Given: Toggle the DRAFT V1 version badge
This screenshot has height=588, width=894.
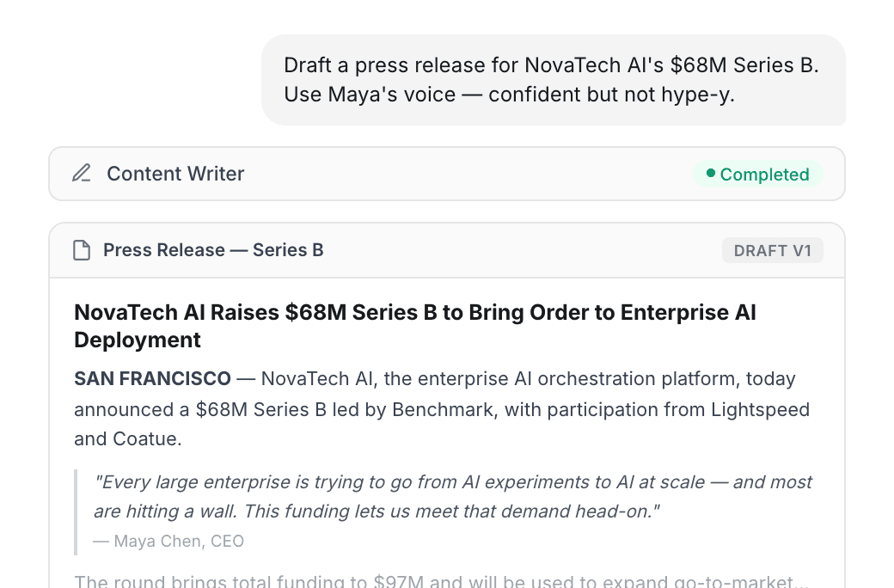Looking at the screenshot, I should pyautogui.click(x=772, y=250).
